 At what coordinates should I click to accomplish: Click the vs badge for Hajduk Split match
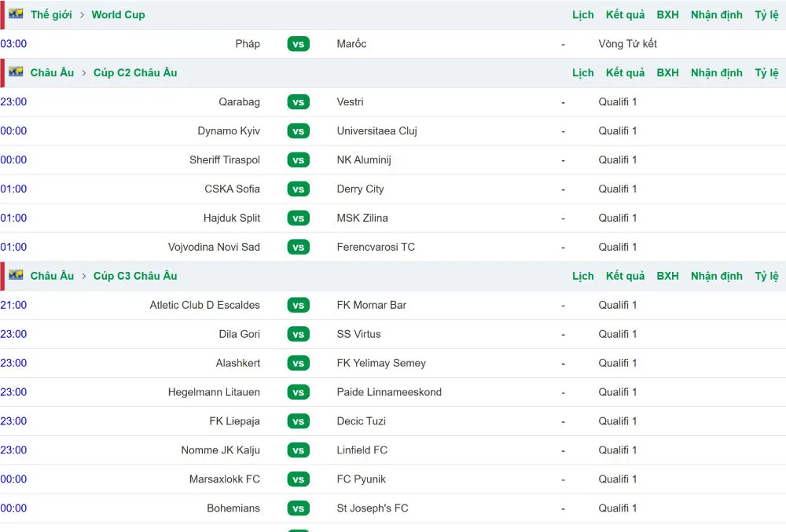click(298, 218)
